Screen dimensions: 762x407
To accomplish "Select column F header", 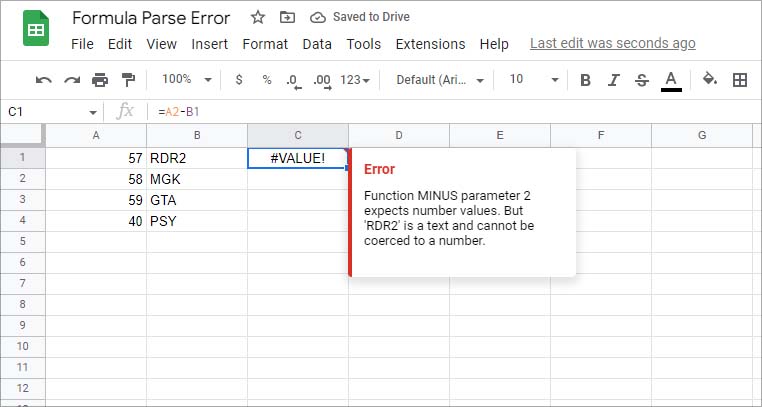I will (x=601, y=136).
